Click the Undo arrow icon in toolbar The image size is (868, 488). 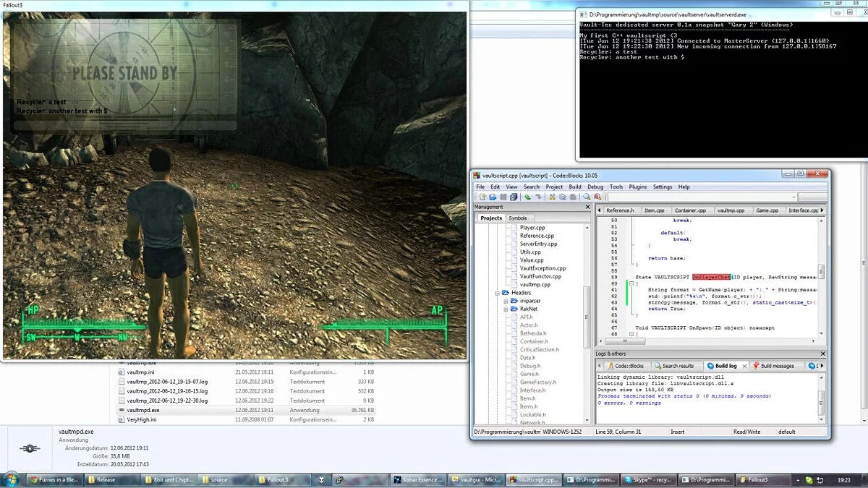[x=528, y=197]
